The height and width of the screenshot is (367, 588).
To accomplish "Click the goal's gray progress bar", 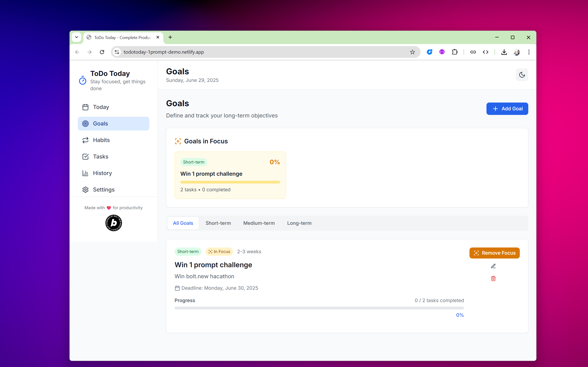I will pos(319,308).
